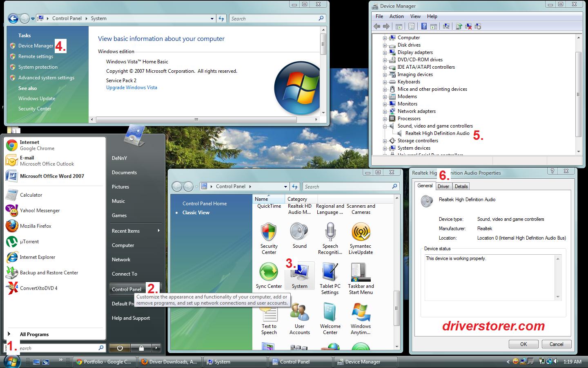Open Speech Recognition icon in Control Panel

pyautogui.click(x=330, y=239)
